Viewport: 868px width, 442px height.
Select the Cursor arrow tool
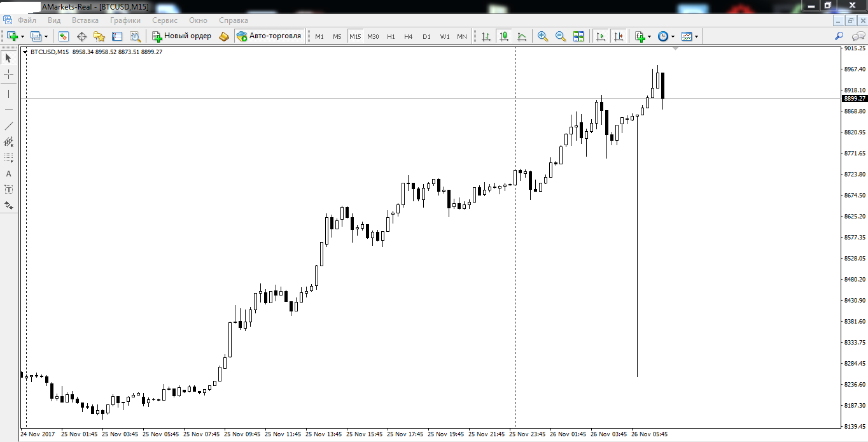pos(8,58)
